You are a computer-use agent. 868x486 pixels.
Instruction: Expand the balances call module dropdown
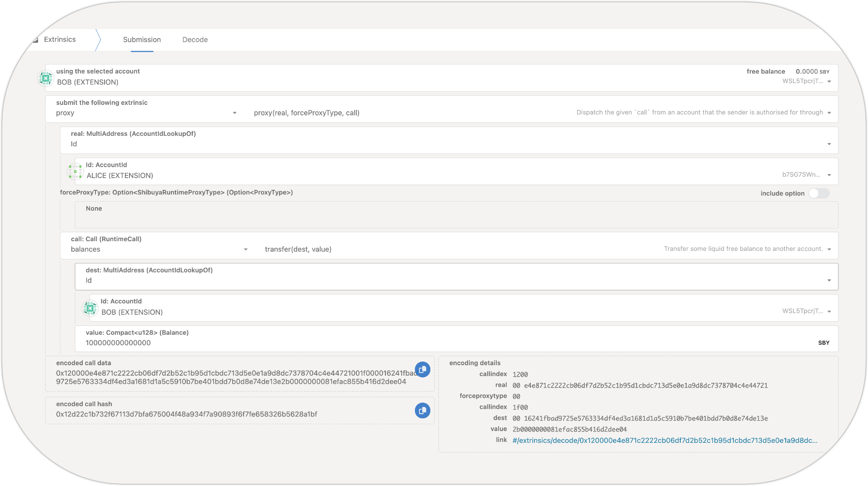[245, 249]
